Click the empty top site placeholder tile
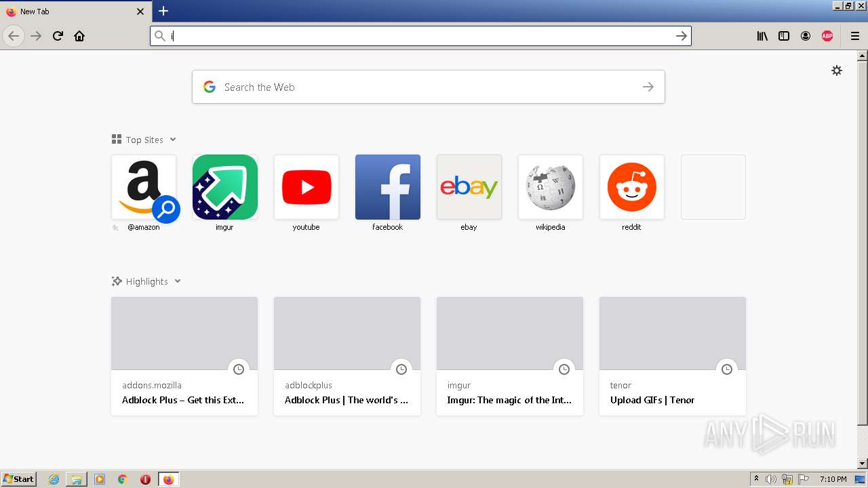Viewport: 868px width, 488px height. point(713,187)
